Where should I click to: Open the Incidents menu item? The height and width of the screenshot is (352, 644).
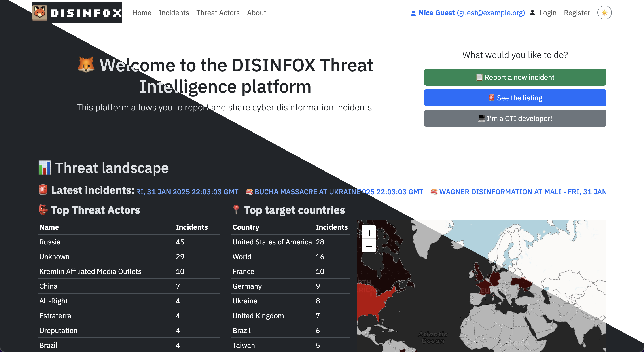tap(174, 13)
